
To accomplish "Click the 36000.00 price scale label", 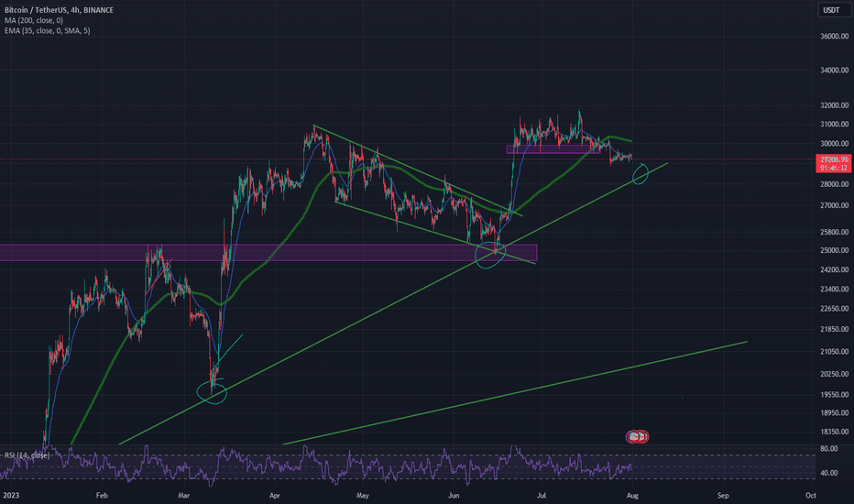I will tap(835, 36).
